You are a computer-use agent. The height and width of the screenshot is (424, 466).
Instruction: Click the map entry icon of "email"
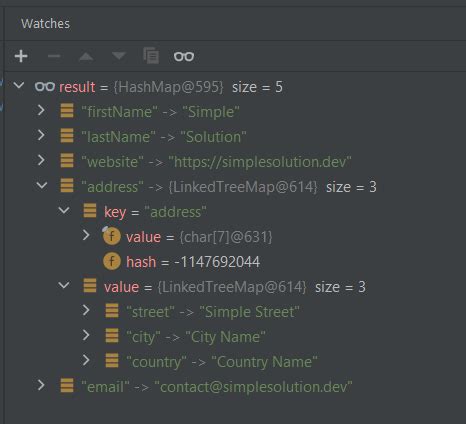coord(67,386)
